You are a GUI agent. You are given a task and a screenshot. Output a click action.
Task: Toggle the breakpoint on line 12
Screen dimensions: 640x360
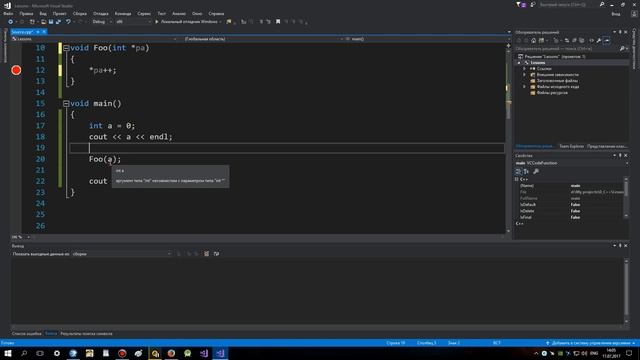tap(16, 70)
